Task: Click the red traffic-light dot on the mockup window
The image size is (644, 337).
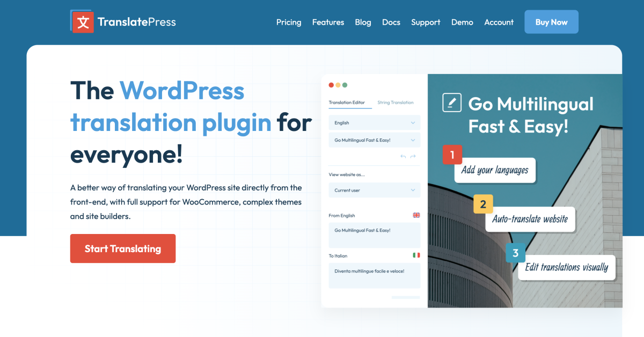Action: tap(331, 85)
